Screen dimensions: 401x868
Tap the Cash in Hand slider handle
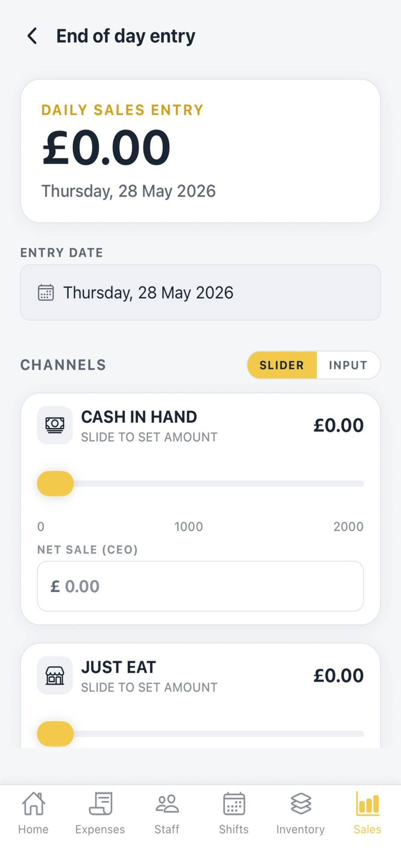[x=55, y=483]
